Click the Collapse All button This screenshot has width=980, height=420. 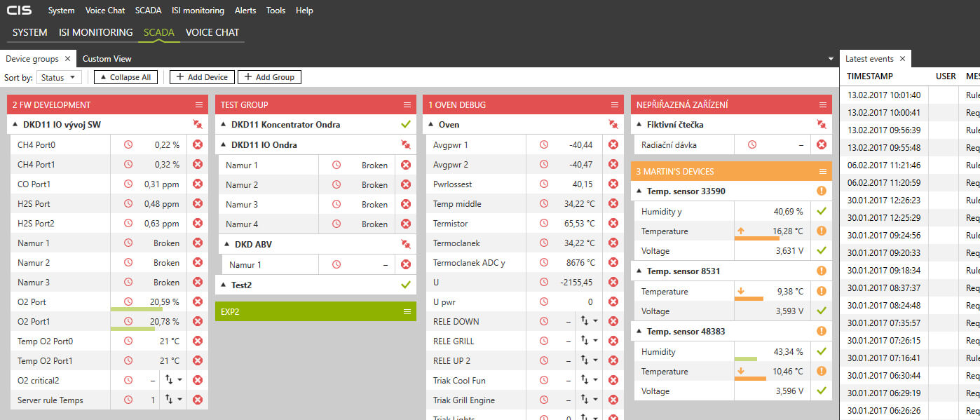pos(125,77)
